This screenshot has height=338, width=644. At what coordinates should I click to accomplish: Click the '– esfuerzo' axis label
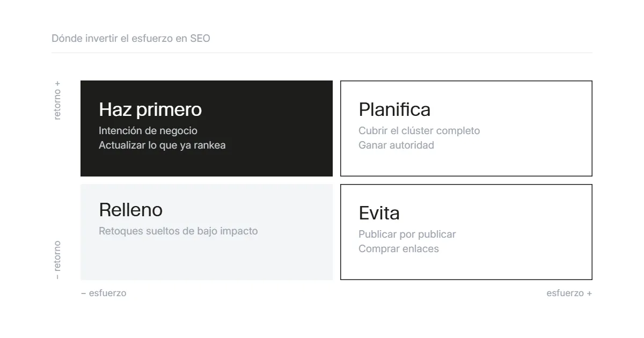click(x=104, y=293)
